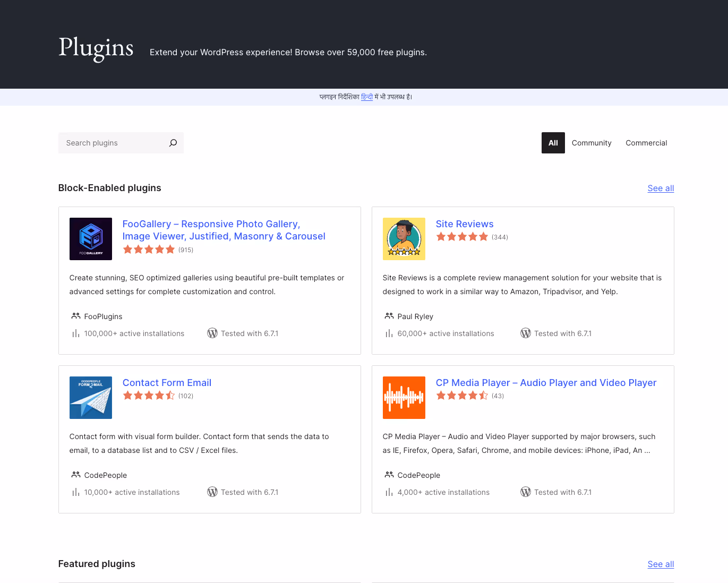Click WordPress logo in FooGallery card

point(212,333)
